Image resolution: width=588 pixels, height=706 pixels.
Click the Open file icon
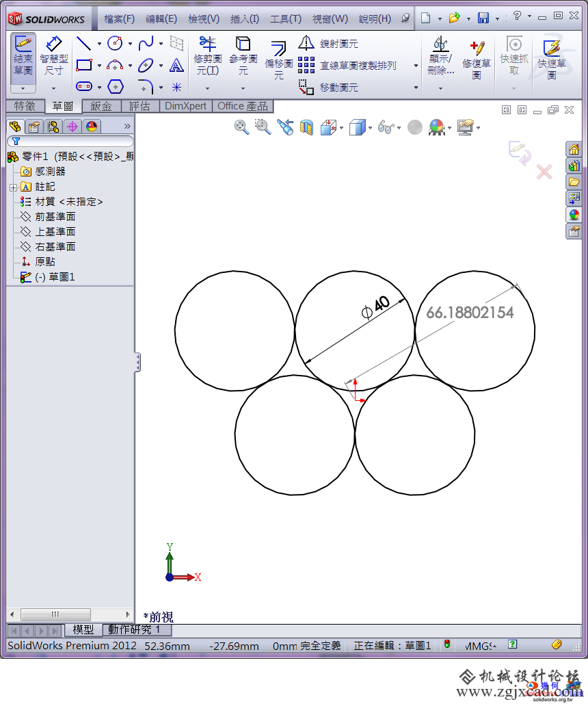455,18
